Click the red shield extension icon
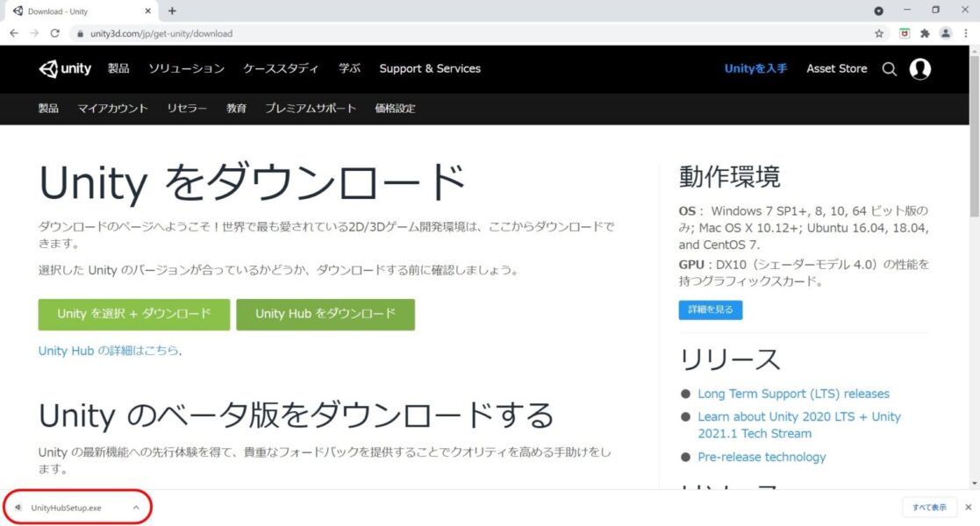This screenshot has width=980, height=526. [x=905, y=33]
